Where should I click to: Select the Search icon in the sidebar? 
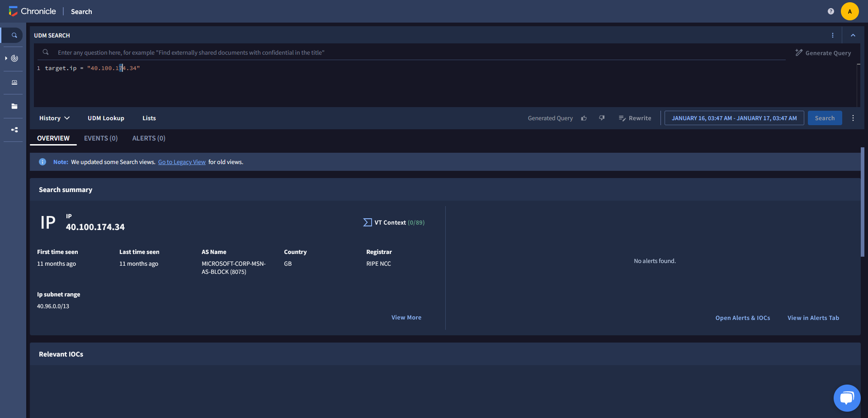[x=14, y=35]
